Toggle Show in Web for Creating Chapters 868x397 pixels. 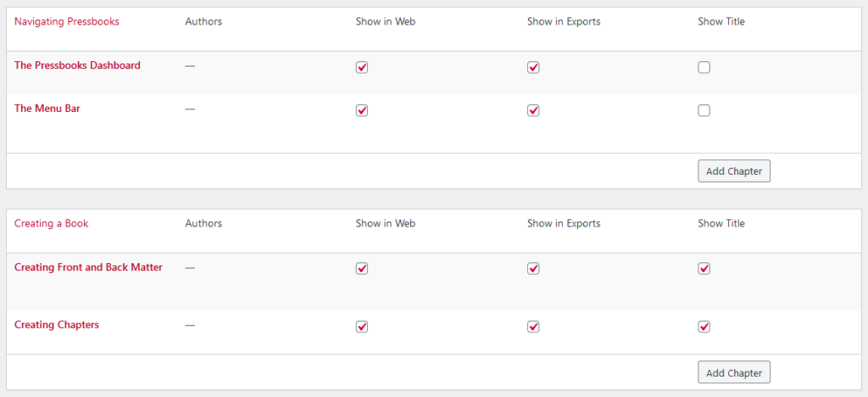tap(362, 327)
